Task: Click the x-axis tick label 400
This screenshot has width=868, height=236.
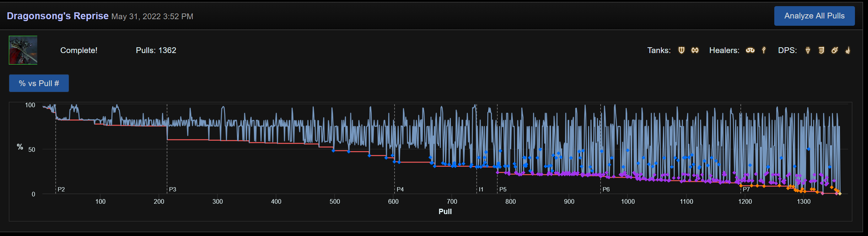Action: 276,201
